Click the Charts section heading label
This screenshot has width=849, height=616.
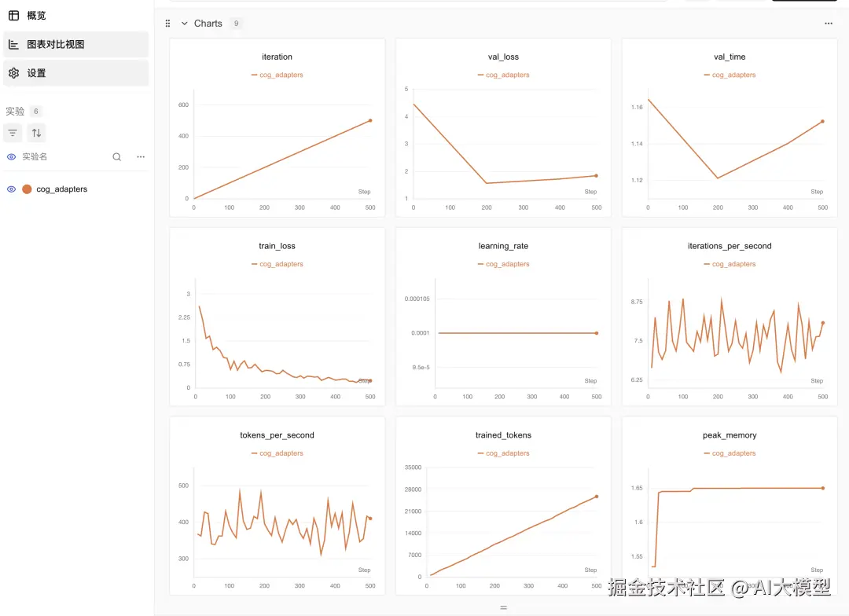pyautogui.click(x=208, y=24)
